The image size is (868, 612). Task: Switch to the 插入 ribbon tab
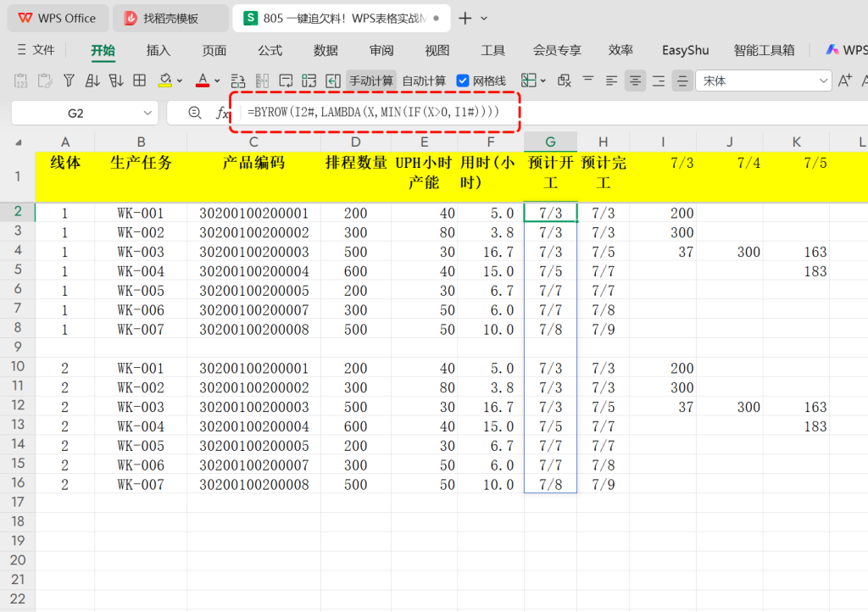[x=159, y=50]
